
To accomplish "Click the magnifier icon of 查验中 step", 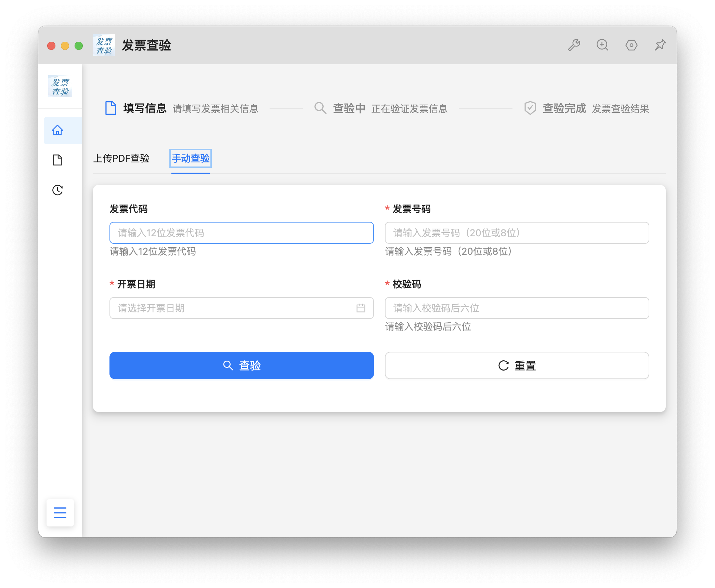I will (x=320, y=108).
